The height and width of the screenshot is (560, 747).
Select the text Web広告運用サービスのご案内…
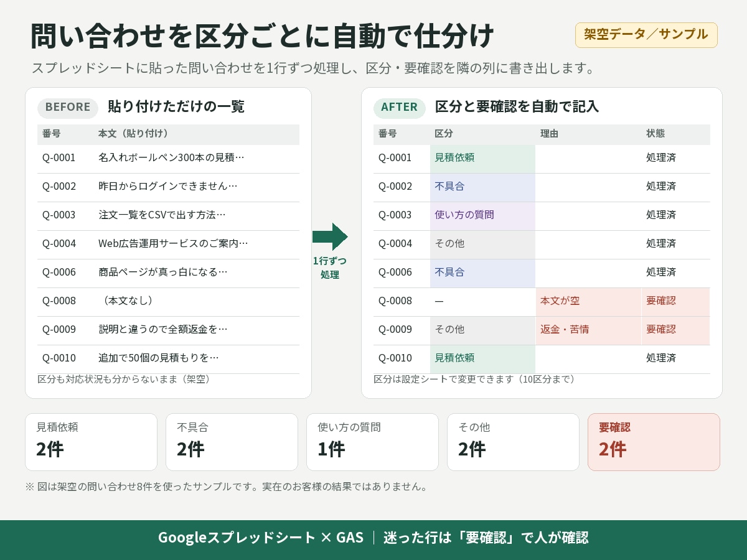click(173, 244)
